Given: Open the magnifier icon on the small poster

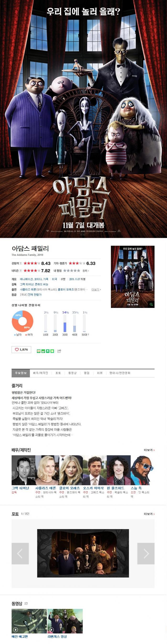Looking at the screenshot, I should (151, 305).
